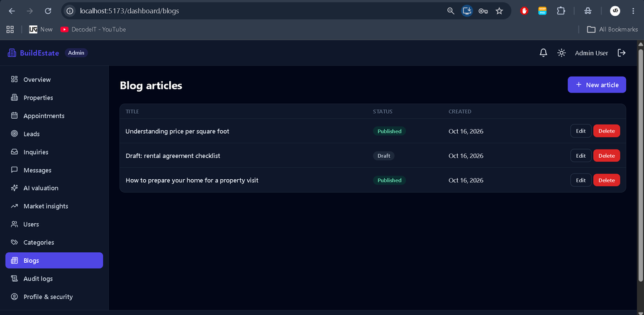Click the BuildEstate building logo icon
Viewport: 644px width, 315px height.
click(11, 53)
